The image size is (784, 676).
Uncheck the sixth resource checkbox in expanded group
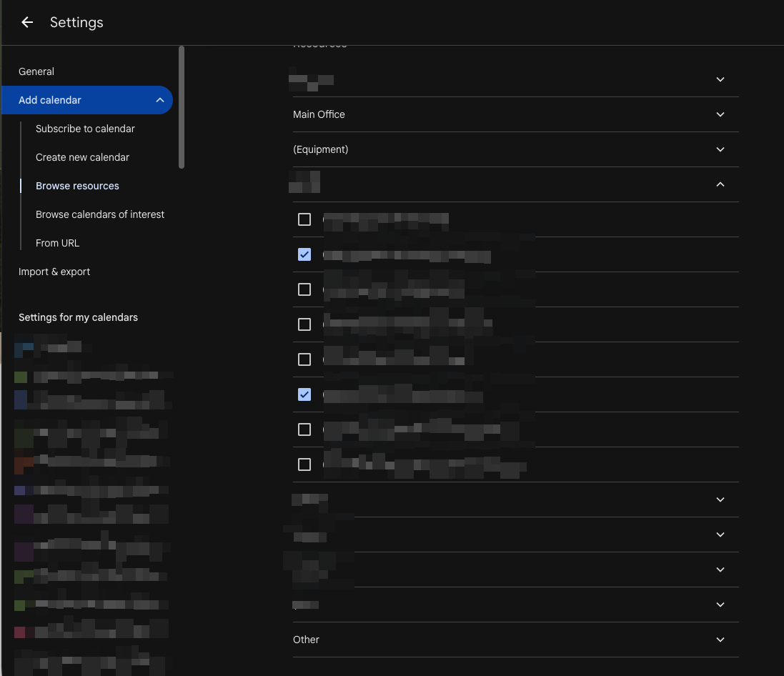(304, 394)
